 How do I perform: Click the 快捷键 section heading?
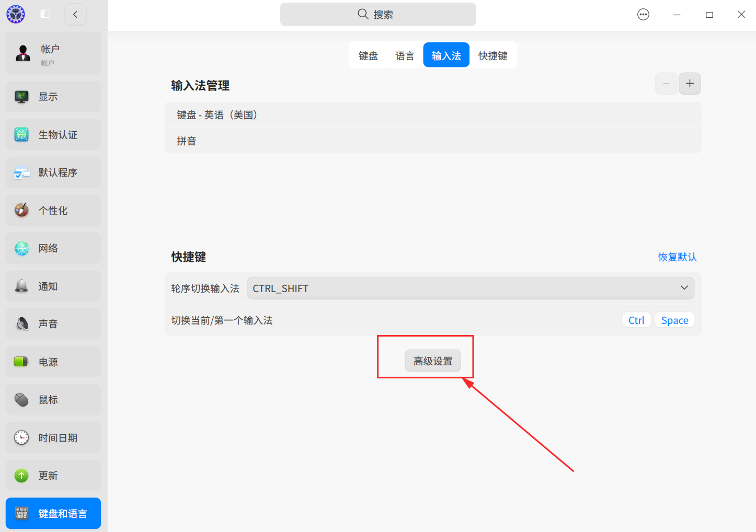tap(189, 257)
